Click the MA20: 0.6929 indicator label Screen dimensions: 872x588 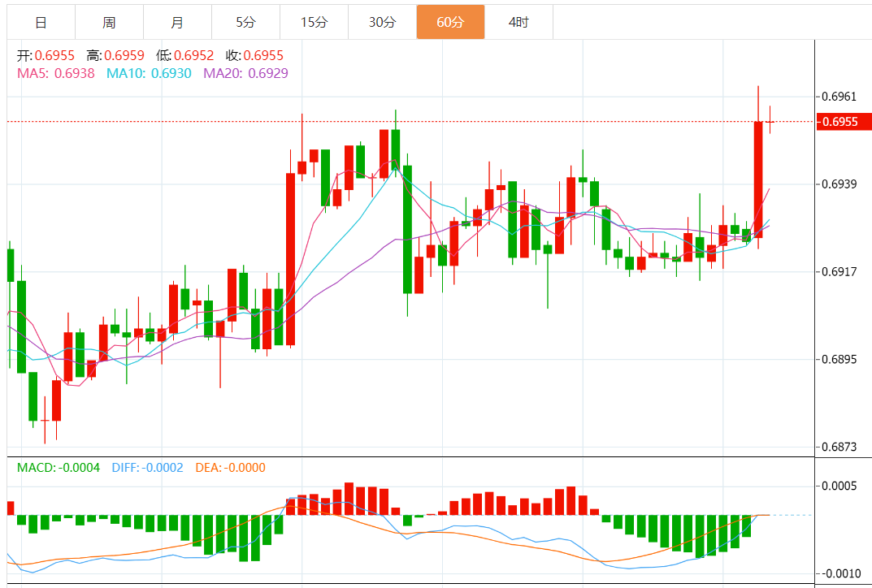(245, 73)
